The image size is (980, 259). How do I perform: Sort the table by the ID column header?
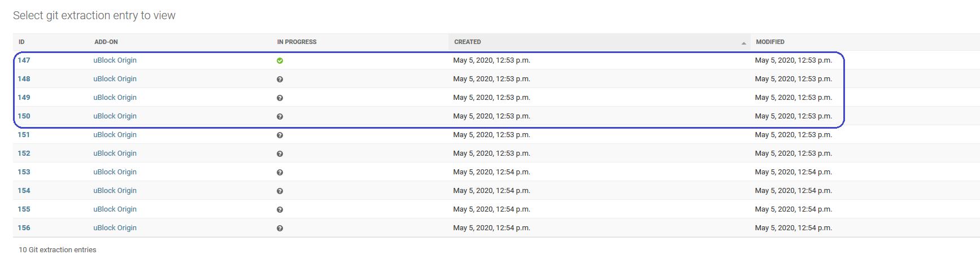click(x=21, y=42)
